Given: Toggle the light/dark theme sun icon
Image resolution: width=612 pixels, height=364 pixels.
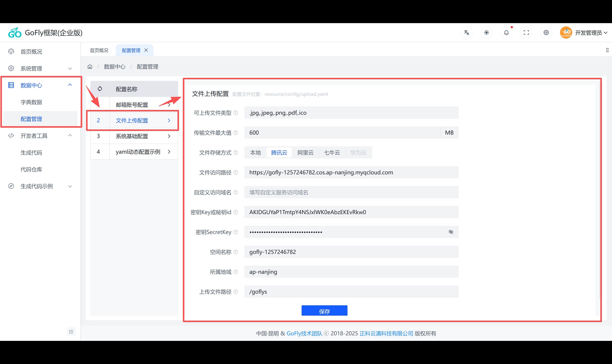Looking at the screenshot, I should (x=486, y=33).
